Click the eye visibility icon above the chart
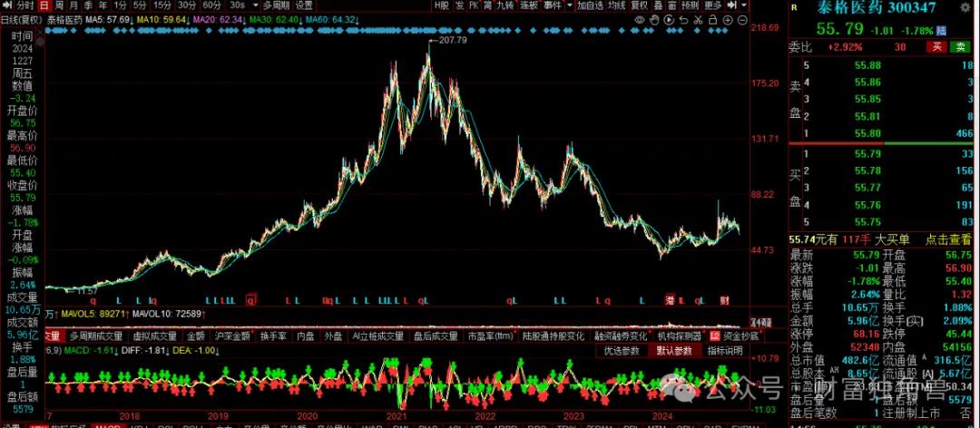The height and width of the screenshot is (428, 980). pos(640,19)
